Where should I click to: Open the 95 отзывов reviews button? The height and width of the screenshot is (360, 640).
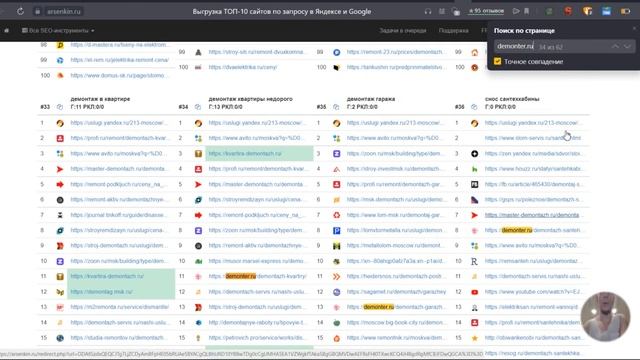pos(486,11)
